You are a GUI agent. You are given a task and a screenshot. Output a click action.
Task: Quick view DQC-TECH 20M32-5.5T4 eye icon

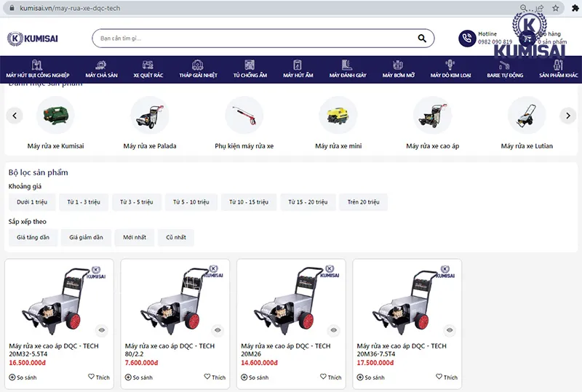pyautogui.click(x=102, y=330)
